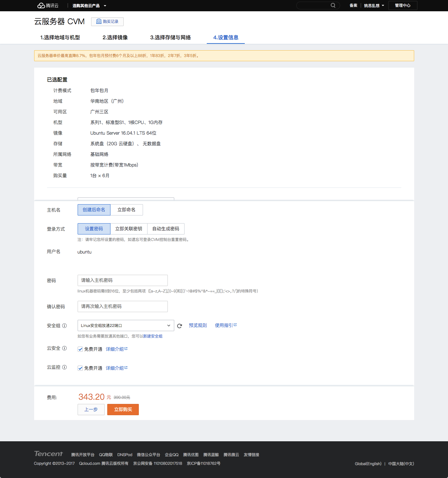Click the ubuntu username value
Viewport: 448px width, 478px height.
click(x=84, y=252)
